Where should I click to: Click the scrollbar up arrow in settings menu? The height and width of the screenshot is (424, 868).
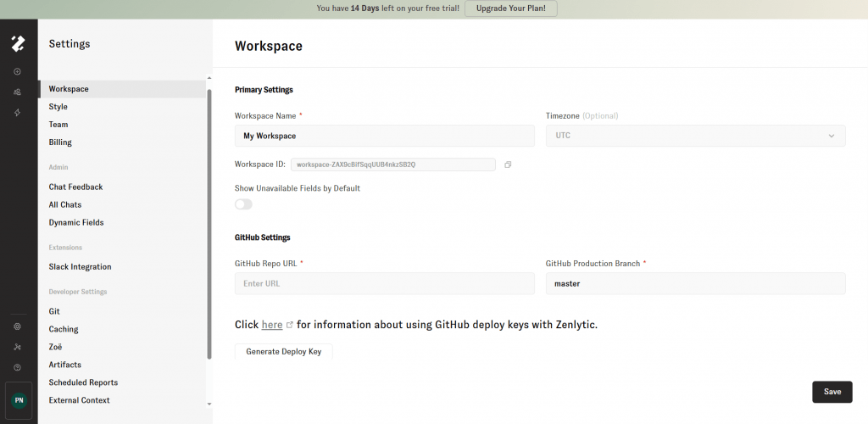tap(209, 78)
